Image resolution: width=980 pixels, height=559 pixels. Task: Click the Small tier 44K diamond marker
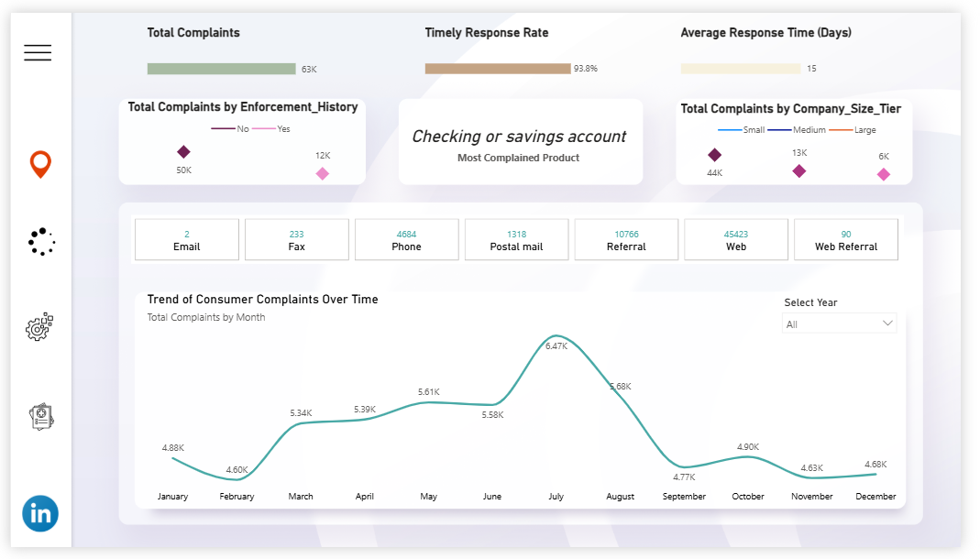point(715,156)
